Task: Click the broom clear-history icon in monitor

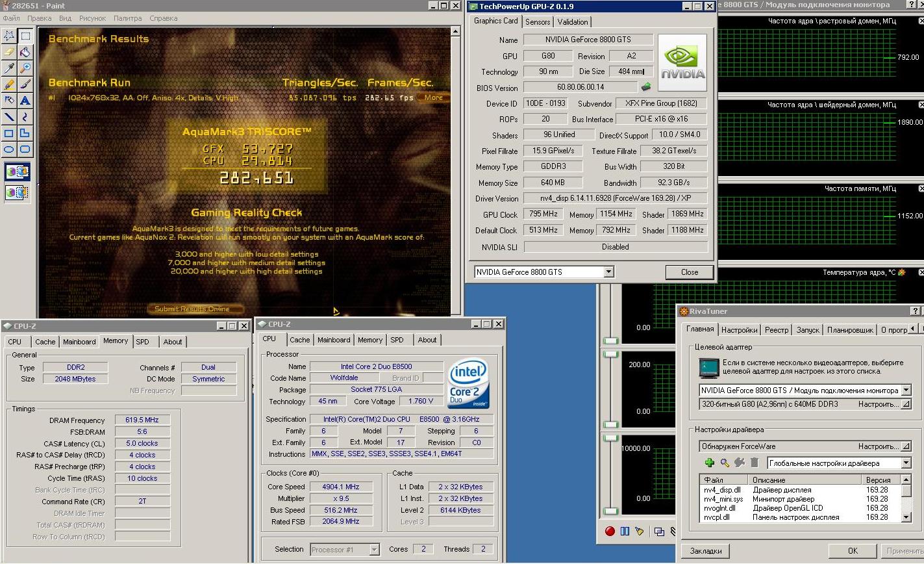Action: click(639, 531)
